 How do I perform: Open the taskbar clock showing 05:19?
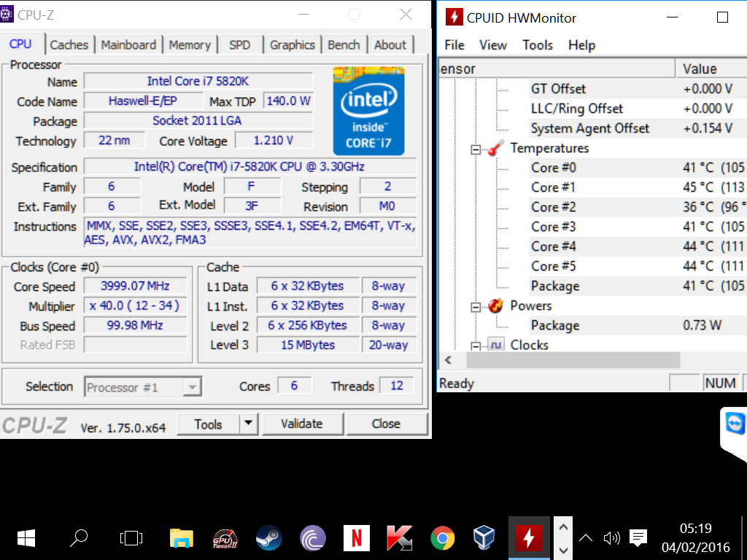point(695,538)
